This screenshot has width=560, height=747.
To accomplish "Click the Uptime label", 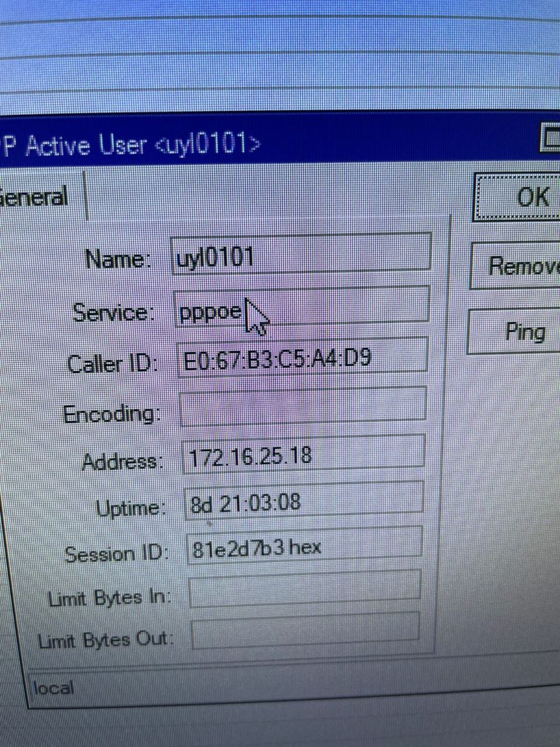I will 131,508.
